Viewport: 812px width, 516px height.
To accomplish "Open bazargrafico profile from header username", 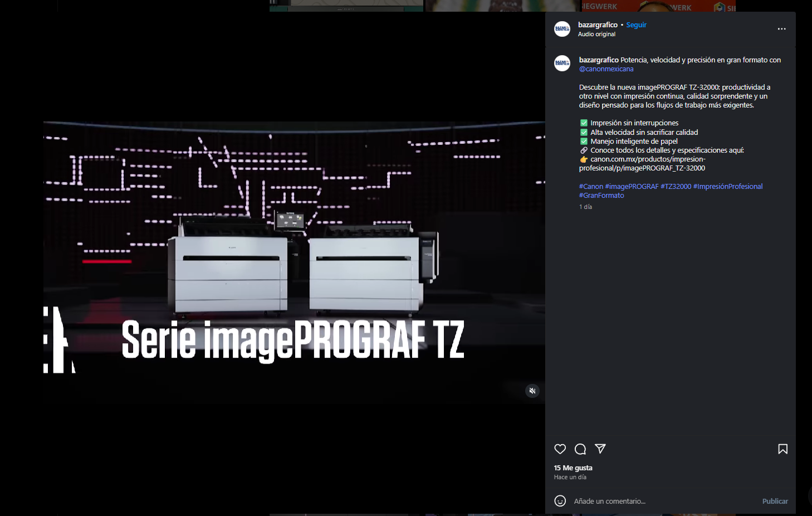I will pyautogui.click(x=598, y=25).
